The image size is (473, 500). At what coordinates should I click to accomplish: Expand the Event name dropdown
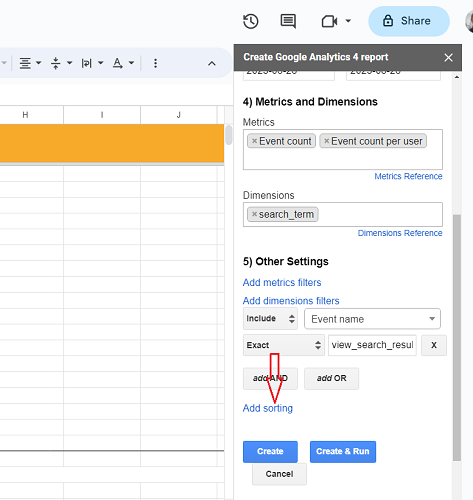tap(372, 319)
